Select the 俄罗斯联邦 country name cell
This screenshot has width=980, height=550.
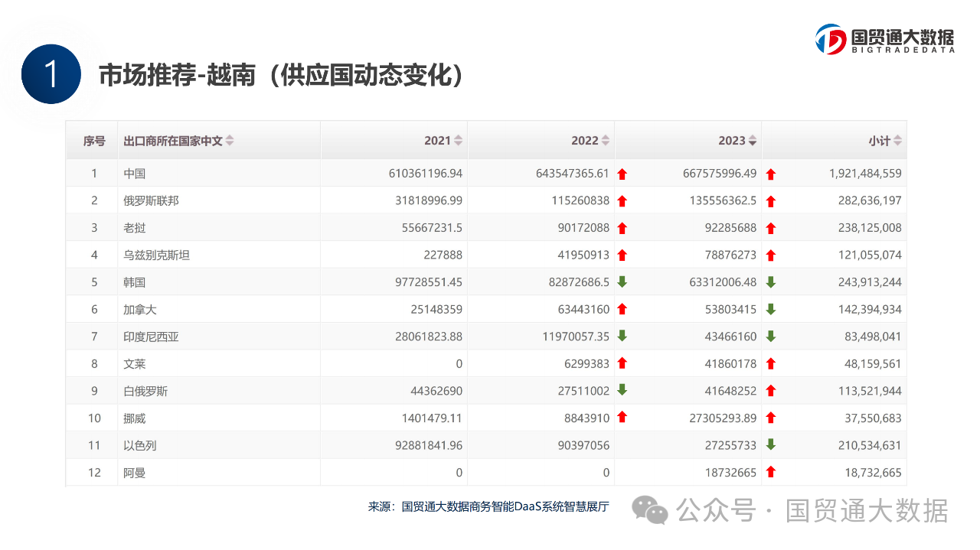click(x=152, y=200)
